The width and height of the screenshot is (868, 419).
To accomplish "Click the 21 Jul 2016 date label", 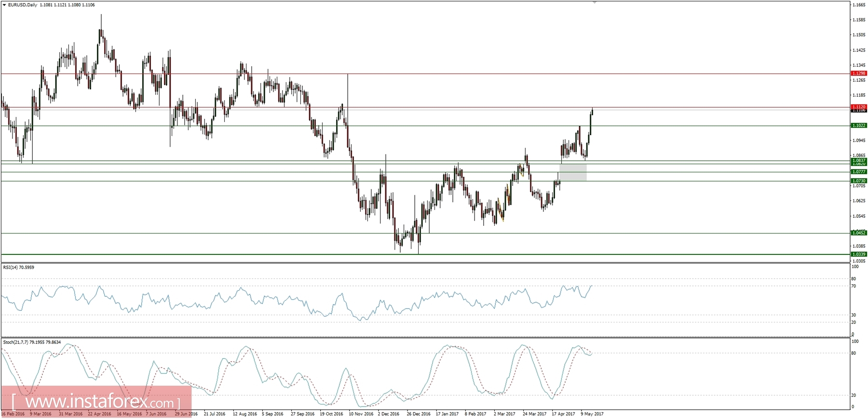I will coord(215,414).
